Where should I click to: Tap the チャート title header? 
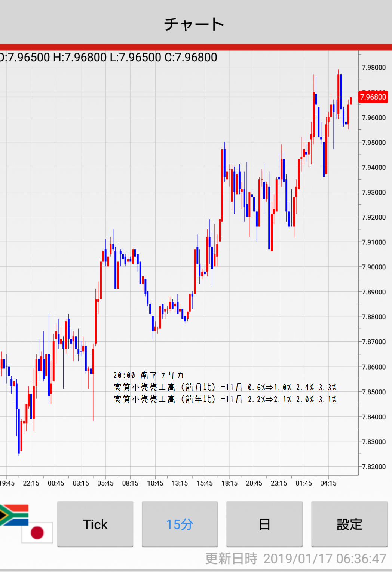[195, 24]
